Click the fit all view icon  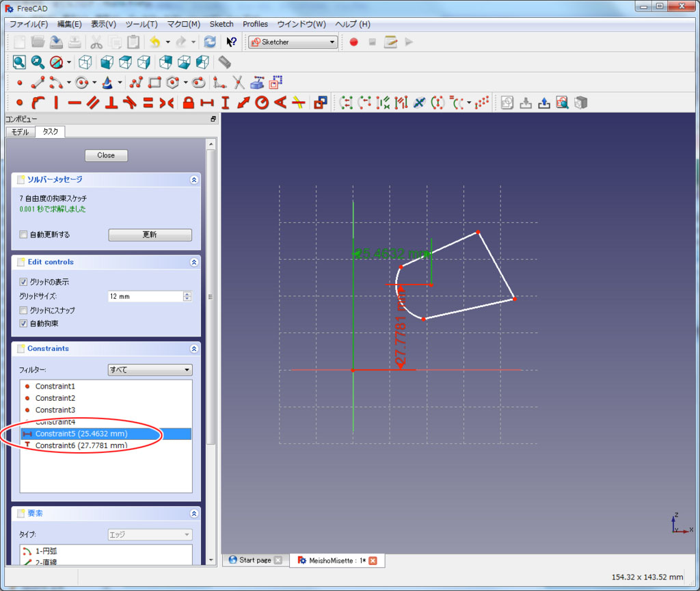tap(19, 62)
